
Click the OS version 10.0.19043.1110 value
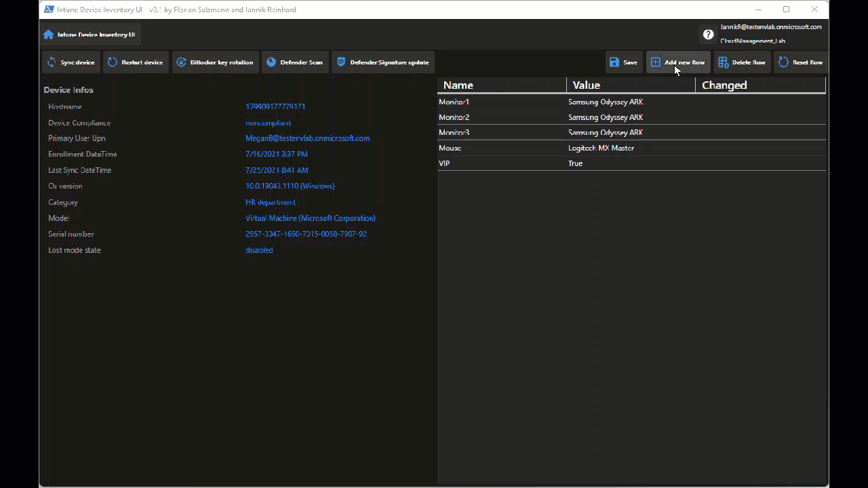coord(290,186)
